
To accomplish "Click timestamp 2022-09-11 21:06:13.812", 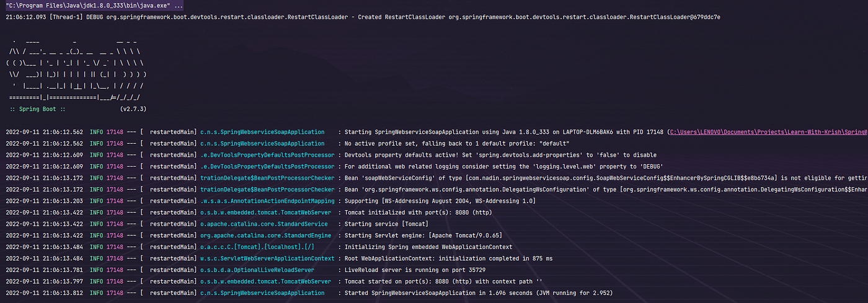I will click(x=43, y=292).
